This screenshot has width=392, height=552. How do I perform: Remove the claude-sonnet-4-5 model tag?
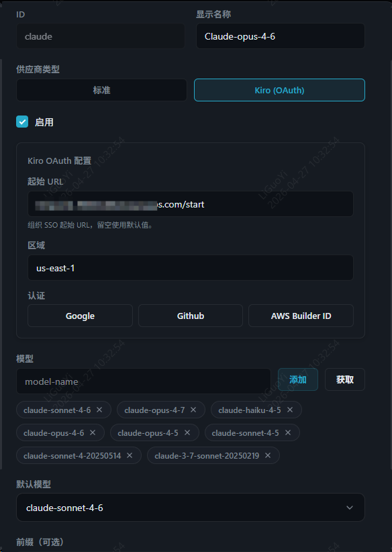coord(288,432)
